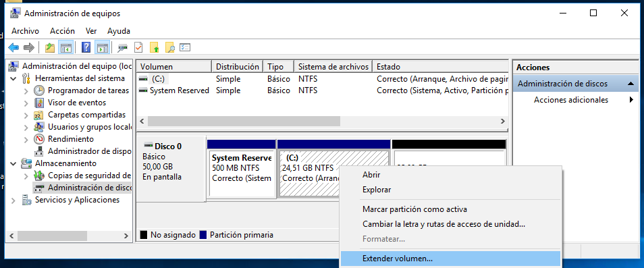Expand Servicios y Aplicaciones node

click(14, 200)
